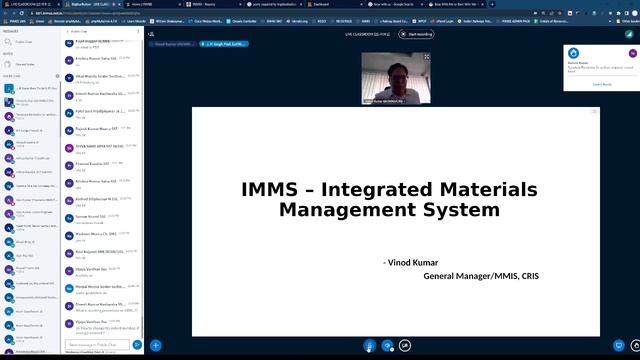Open a new browser tab
Image resolution: width=640 pixels, height=360 pixels.
point(492,4)
